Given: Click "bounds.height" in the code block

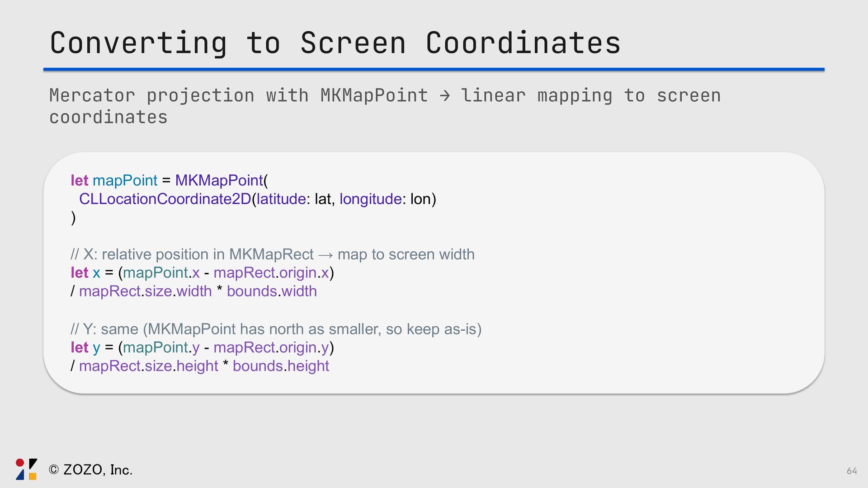Looking at the screenshot, I should click(281, 366).
